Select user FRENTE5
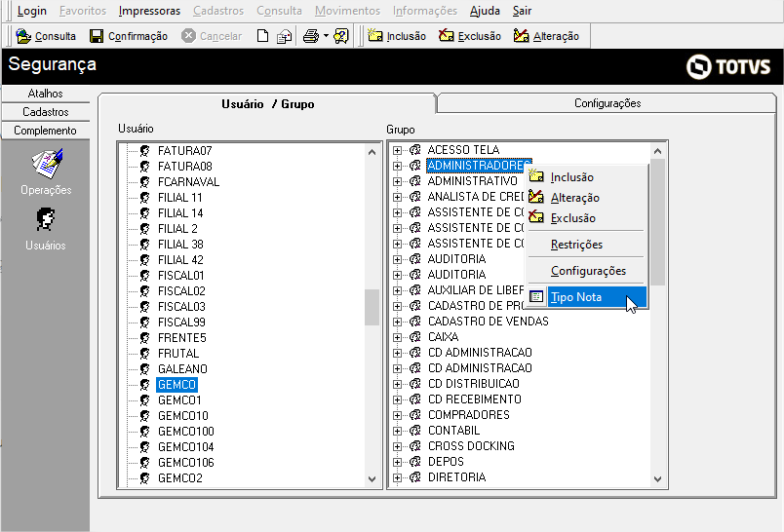This screenshot has height=532, width=784. pos(182,338)
